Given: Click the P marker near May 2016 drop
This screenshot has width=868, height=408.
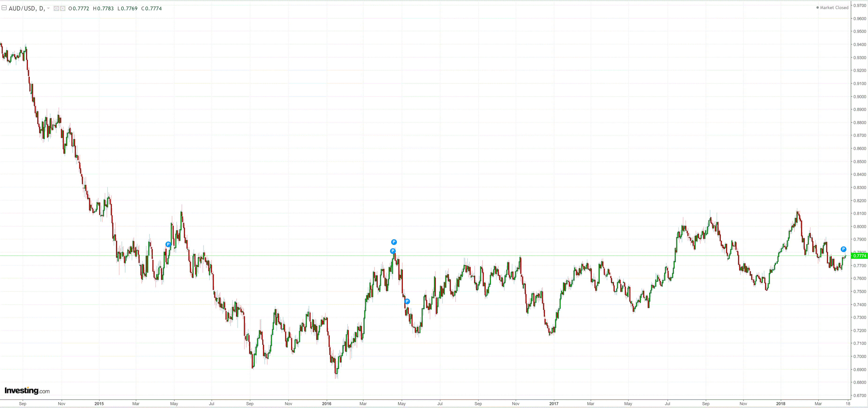Looking at the screenshot, I should (x=407, y=301).
